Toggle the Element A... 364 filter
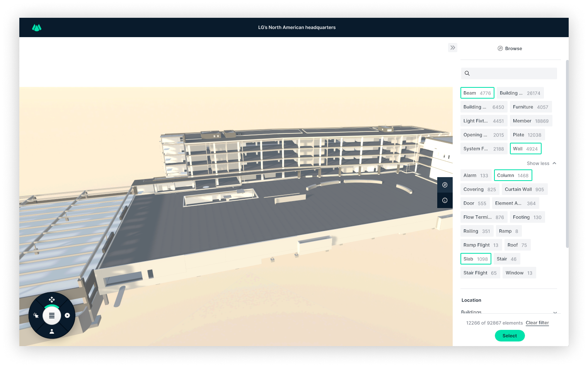Screen dimensions: 588x367 (x=516, y=203)
